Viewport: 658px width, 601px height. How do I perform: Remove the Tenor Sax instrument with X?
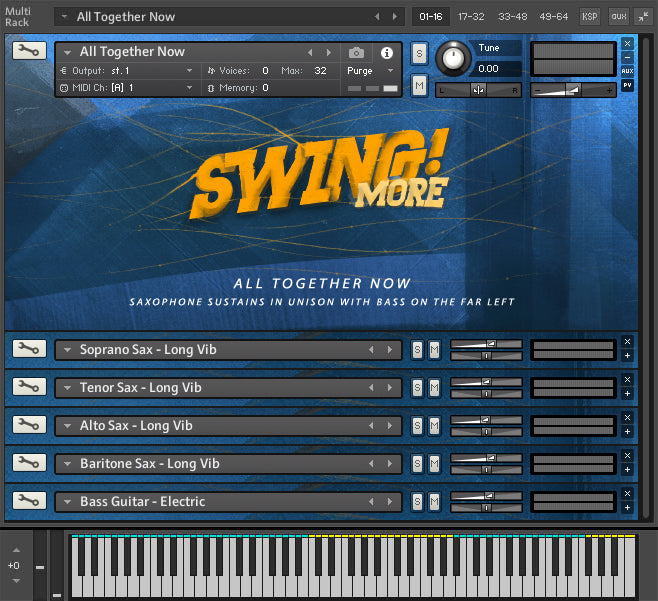click(x=627, y=379)
